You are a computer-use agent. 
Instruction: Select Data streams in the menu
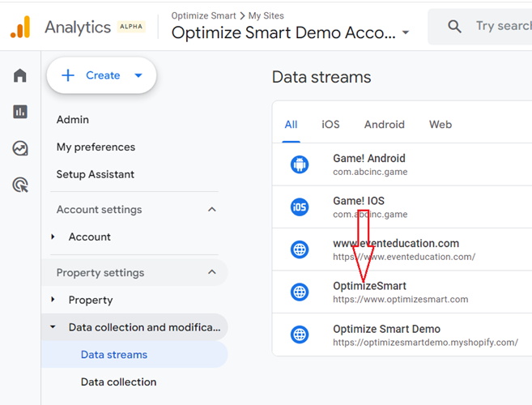pos(134,355)
